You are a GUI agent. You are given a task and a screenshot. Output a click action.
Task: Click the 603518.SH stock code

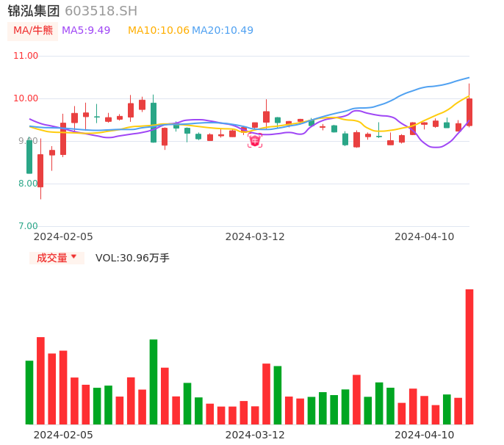click(101, 11)
